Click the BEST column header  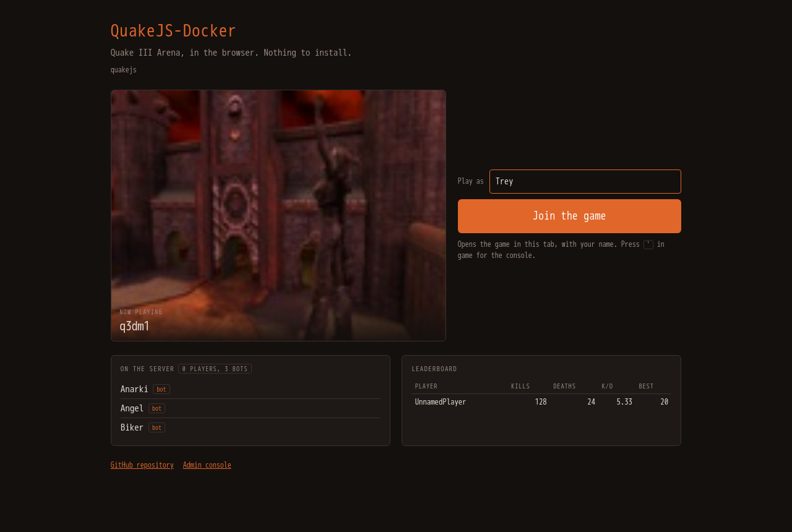(647, 387)
